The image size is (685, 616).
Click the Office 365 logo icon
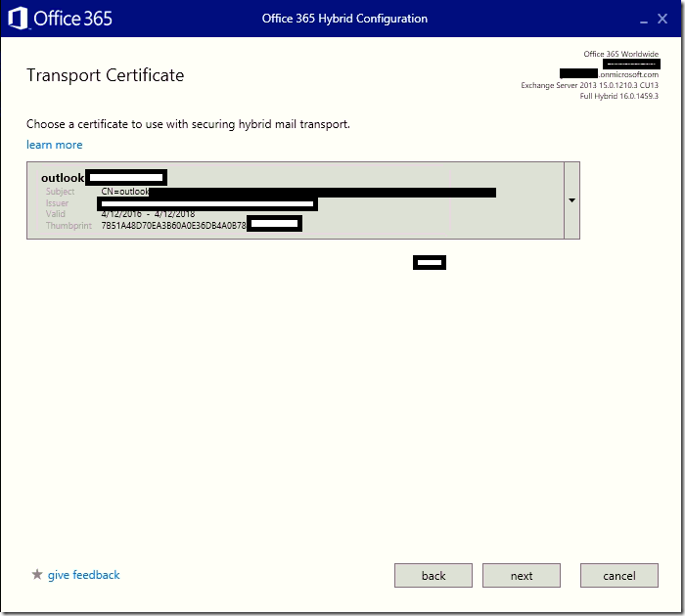[18, 19]
